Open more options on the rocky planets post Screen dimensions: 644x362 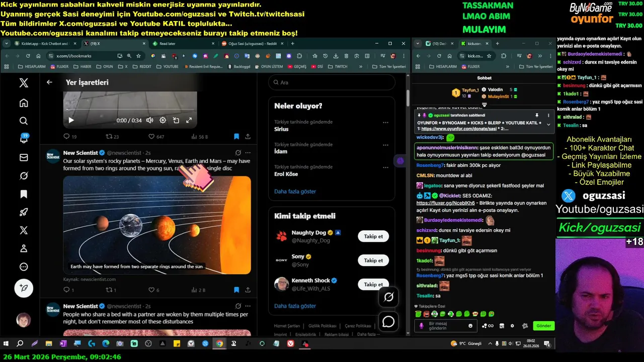(248, 152)
